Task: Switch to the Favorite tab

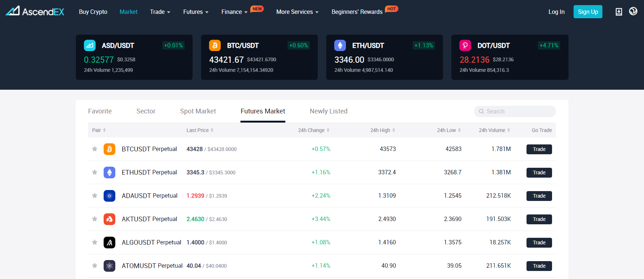Action: coord(100,111)
